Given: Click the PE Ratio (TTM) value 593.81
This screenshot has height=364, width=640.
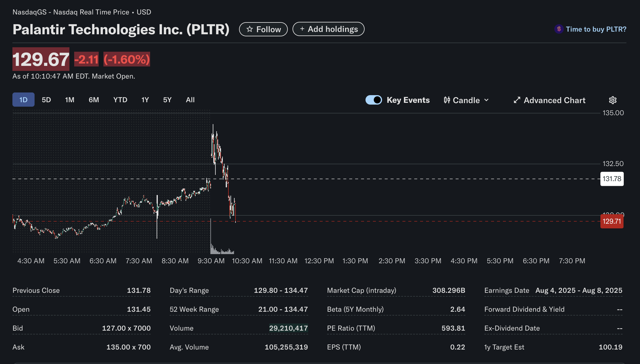Looking at the screenshot, I should point(453,328).
